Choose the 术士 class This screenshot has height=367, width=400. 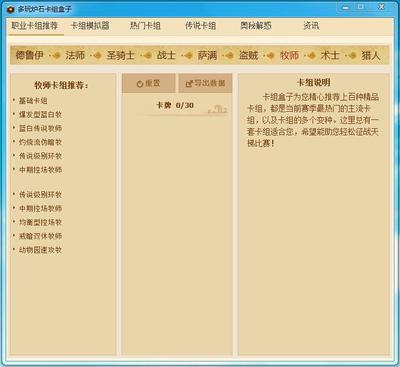tap(330, 55)
